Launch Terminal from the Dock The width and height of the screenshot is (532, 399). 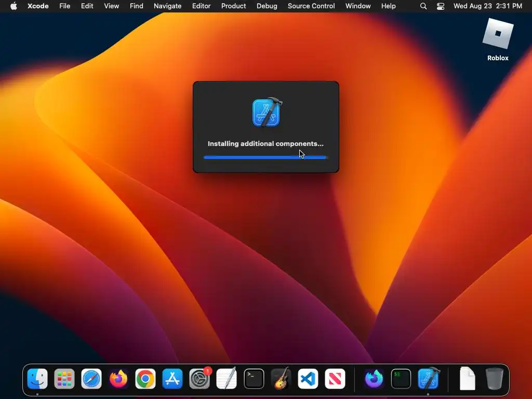click(x=254, y=378)
